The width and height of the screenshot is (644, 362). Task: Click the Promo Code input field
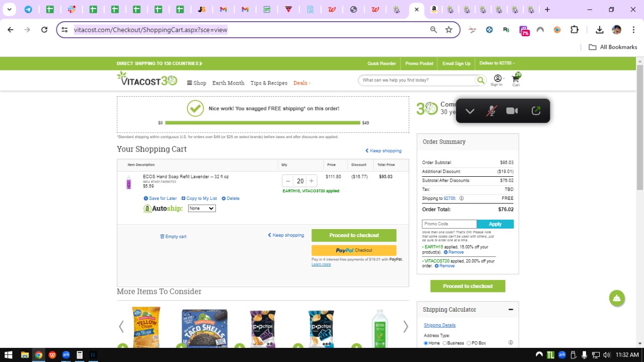click(449, 224)
